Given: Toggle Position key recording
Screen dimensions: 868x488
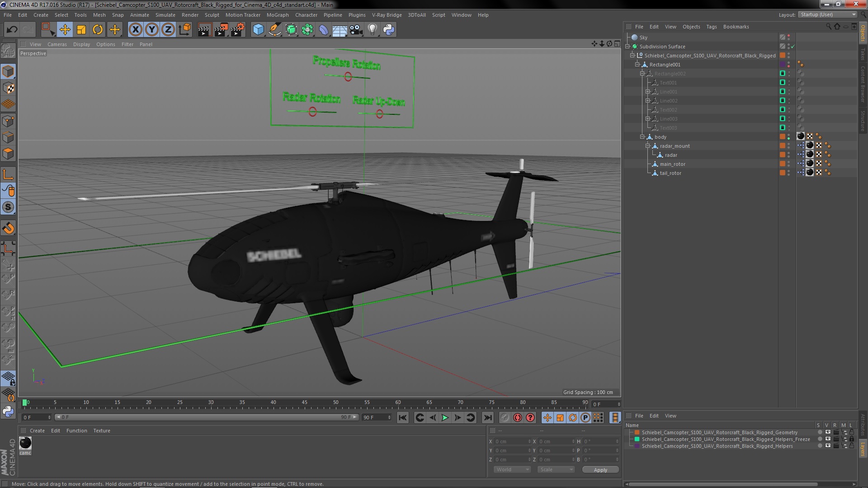Looking at the screenshot, I should (x=547, y=418).
